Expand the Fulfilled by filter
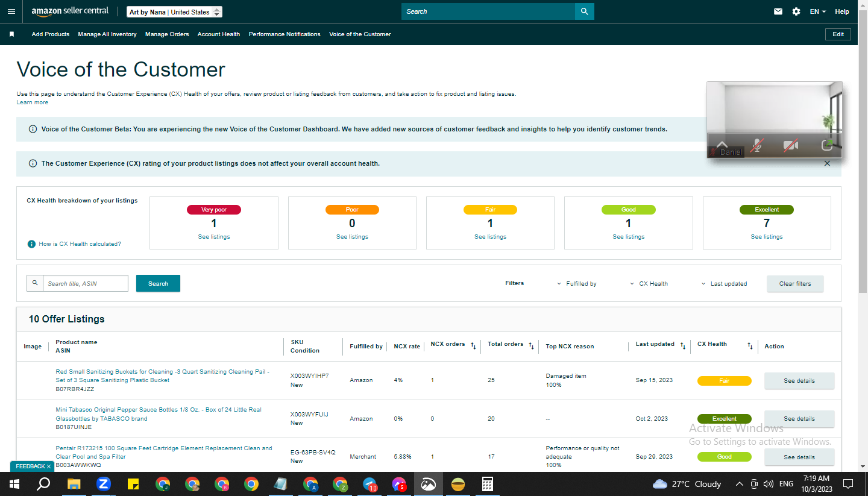The height and width of the screenshot is (496, 868). coord(576,283)
